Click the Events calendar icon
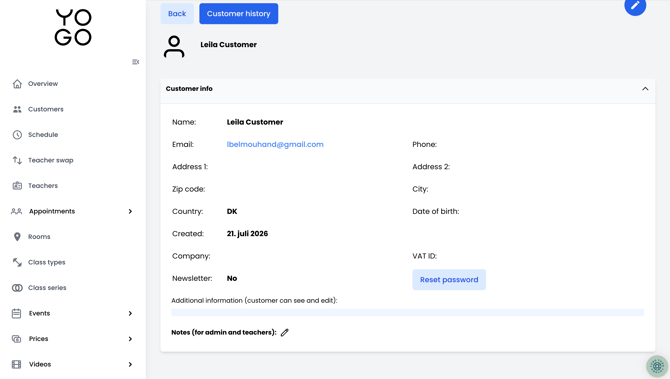This screenshot has height=379, width=670. pyautogui.click(x=16, y=314)
